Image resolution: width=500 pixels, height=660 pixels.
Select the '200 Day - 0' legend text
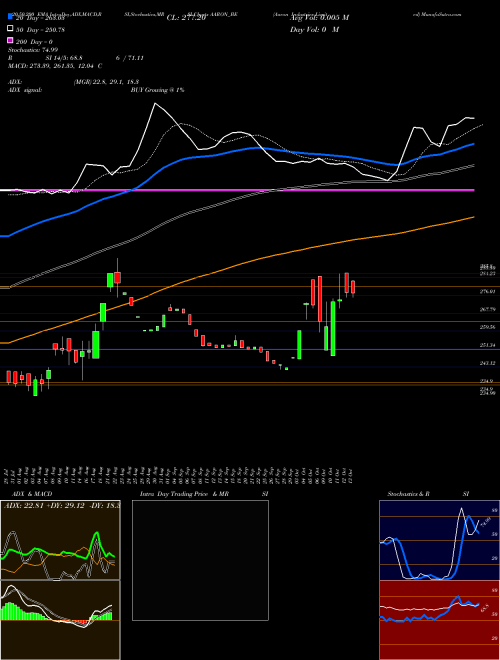tap(34, 41)
